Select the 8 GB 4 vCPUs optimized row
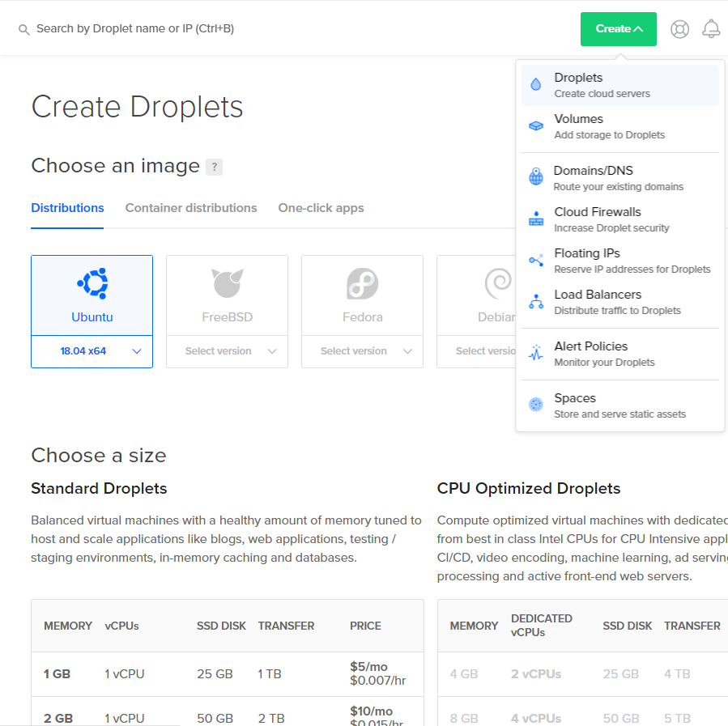Viewport: 728px width, 726px height. pos(583,711)
